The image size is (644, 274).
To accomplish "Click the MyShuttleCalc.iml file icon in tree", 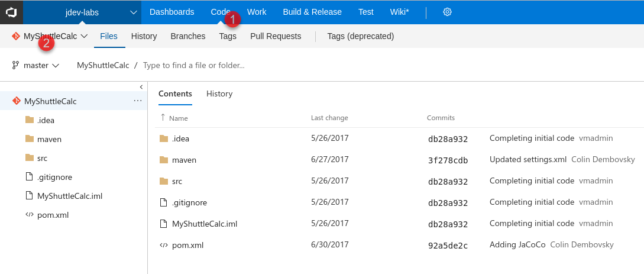I will click(x=29, y=195).
